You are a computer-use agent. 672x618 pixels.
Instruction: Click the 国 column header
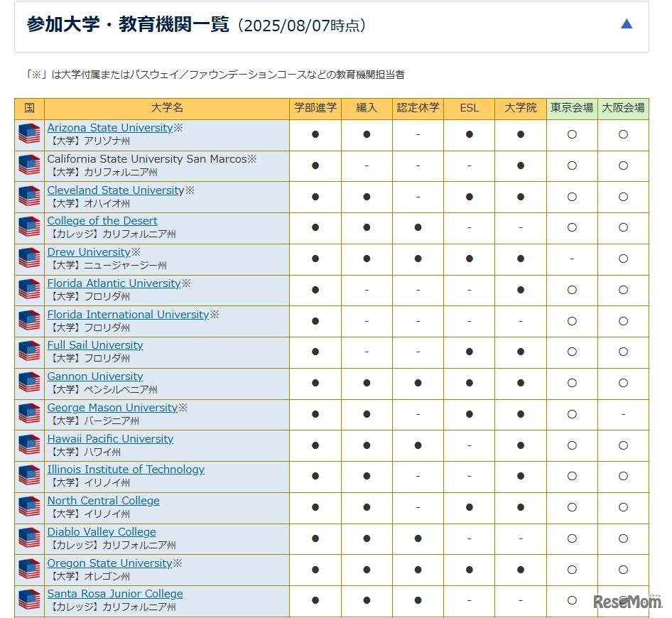point(29,109)
